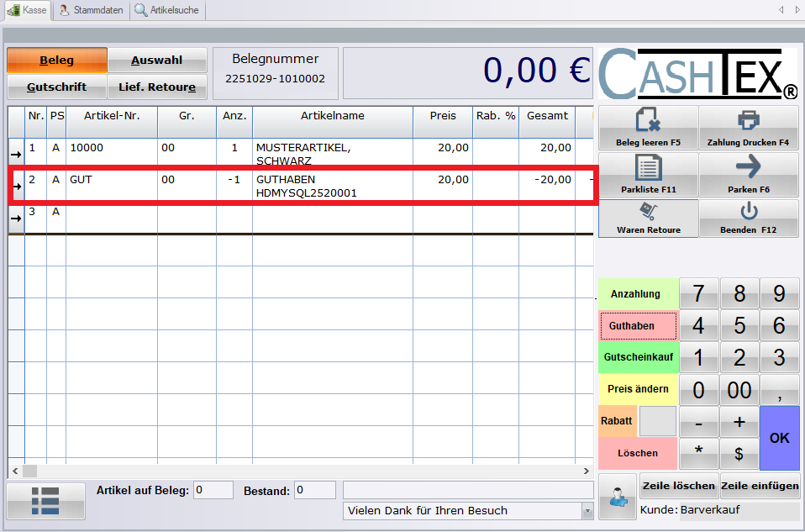Expand the Vielen Dank message dropdown

tap(587, 511)
